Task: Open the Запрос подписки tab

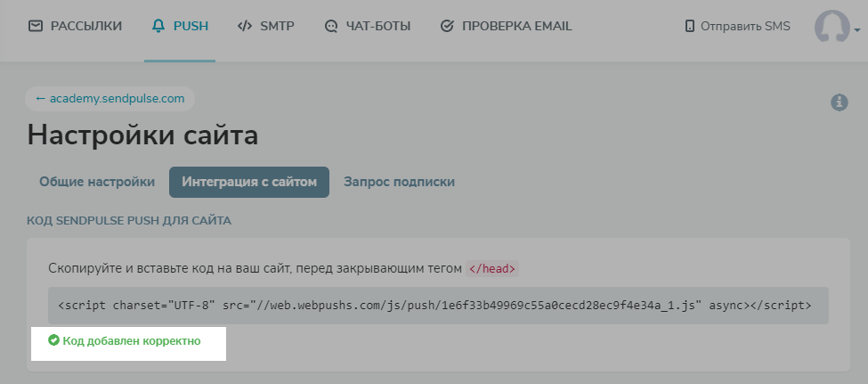Action: [x=400, y=182]
